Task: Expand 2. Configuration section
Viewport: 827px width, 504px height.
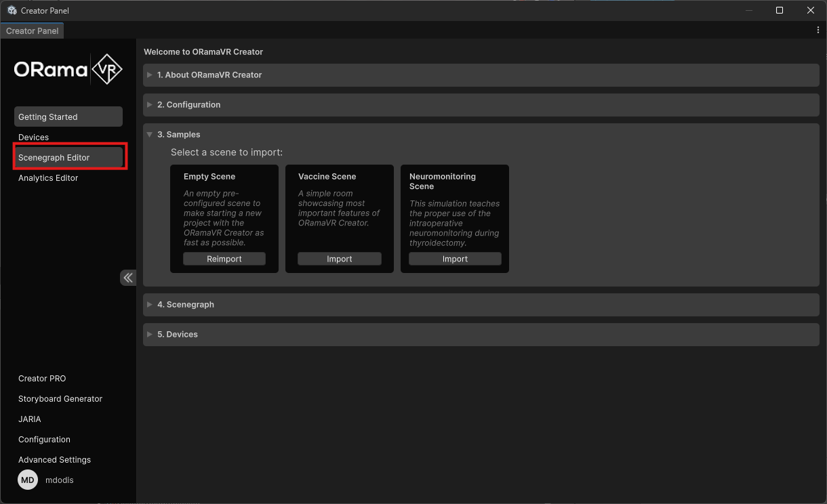Action: point(481,105)
